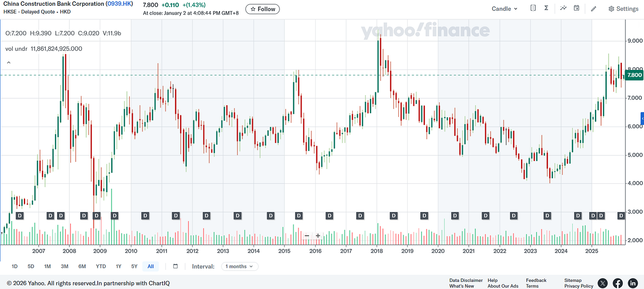Open the Privacy Policy link
644x289 pixels.
point(579,285)
